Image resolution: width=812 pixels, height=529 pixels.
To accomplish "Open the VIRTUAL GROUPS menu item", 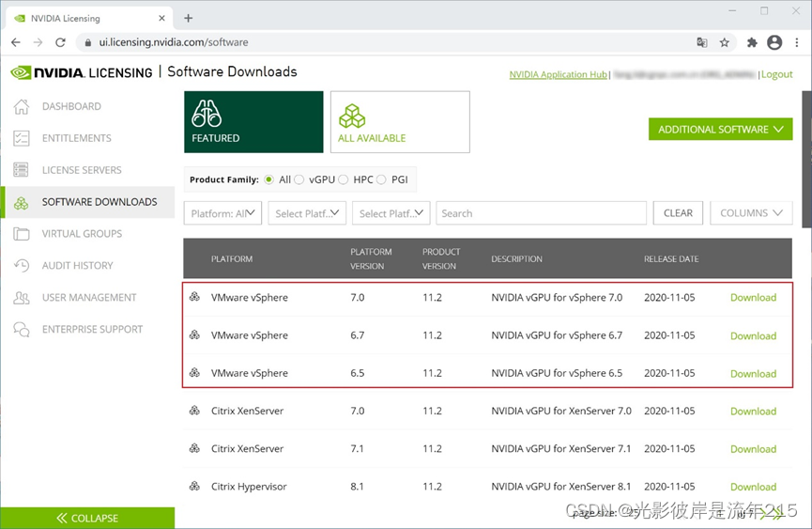I will (x=82, y=234).
